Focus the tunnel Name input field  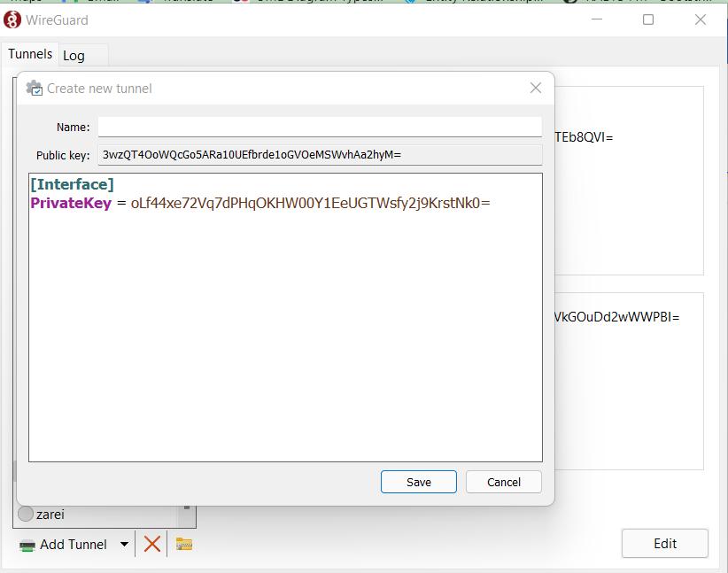pyautogui.click(x=320, y=127)
